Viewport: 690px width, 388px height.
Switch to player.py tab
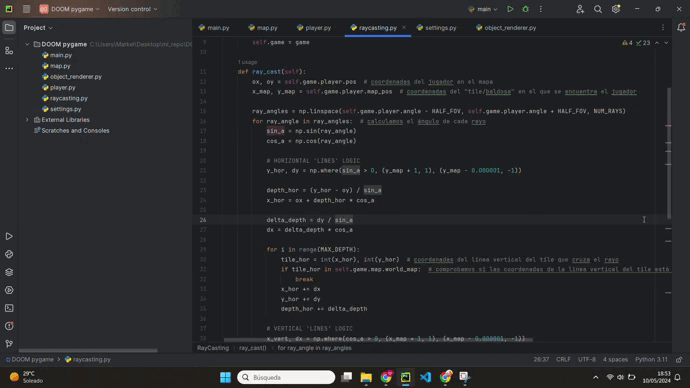coord(314,27)
